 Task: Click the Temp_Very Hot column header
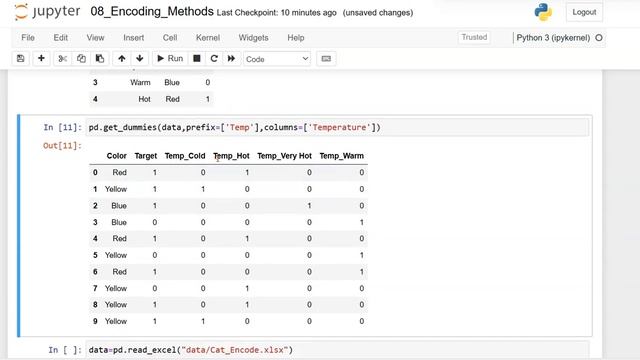point(284,156)
